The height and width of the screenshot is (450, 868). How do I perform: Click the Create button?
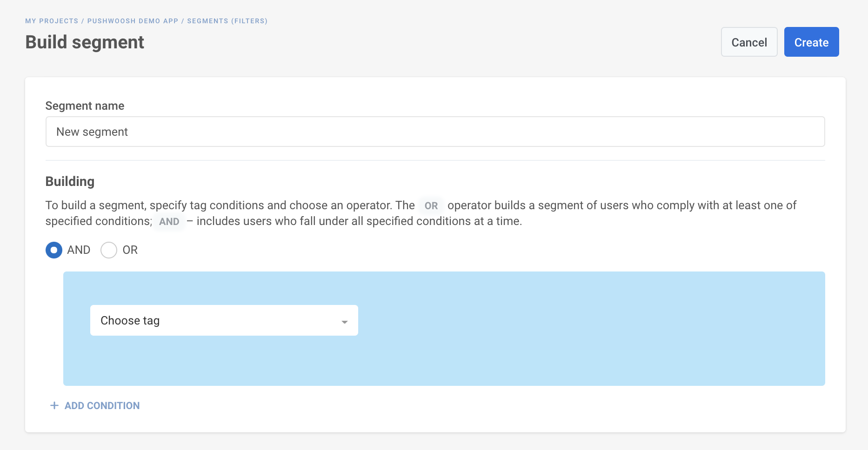coord(812,42)
